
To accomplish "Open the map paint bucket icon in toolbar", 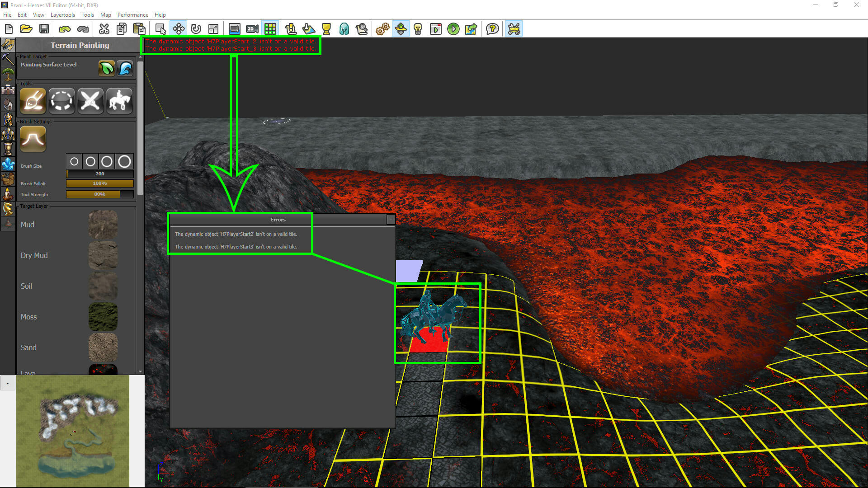I will [x=308, y=29].
